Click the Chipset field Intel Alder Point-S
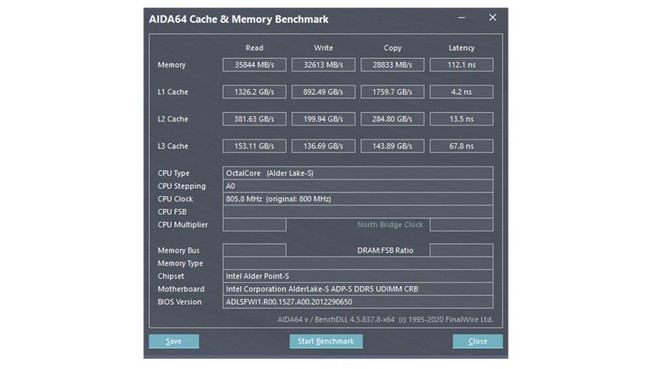The image size is (660, 369). point(358,276)
